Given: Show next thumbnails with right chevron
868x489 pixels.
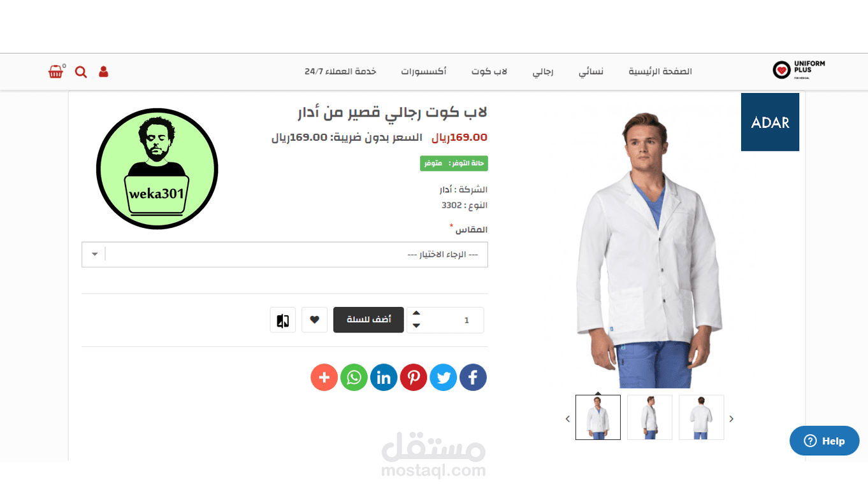Looking at the screenshot, I should point(732,418).
